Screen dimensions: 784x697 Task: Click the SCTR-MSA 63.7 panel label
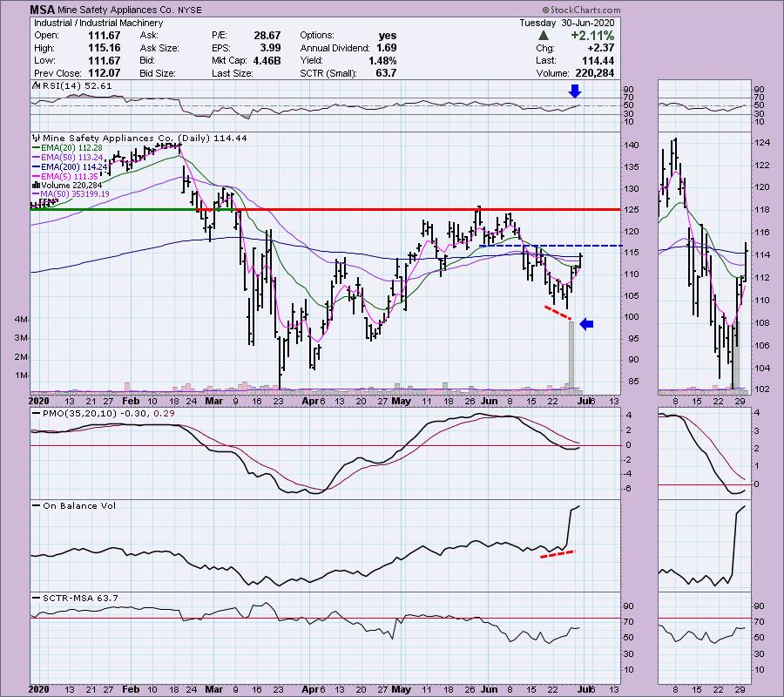[x=80, y=598]
